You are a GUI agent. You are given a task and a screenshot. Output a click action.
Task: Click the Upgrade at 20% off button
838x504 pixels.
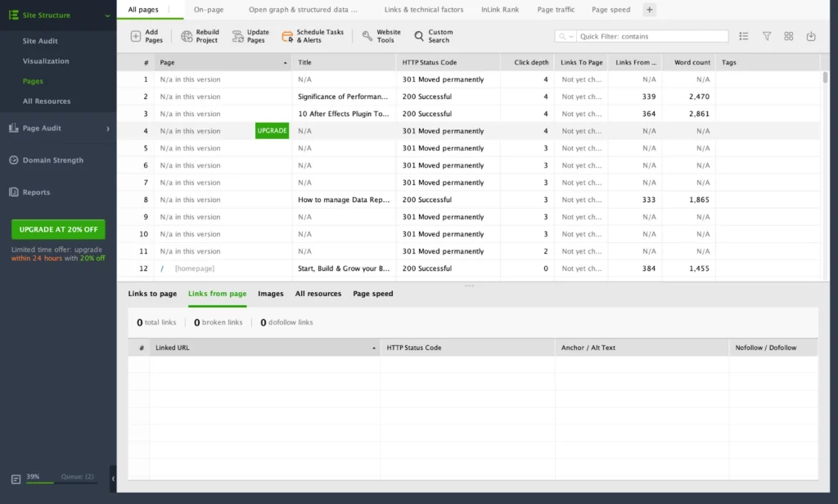pyautogui.click(x=58, y=229)
